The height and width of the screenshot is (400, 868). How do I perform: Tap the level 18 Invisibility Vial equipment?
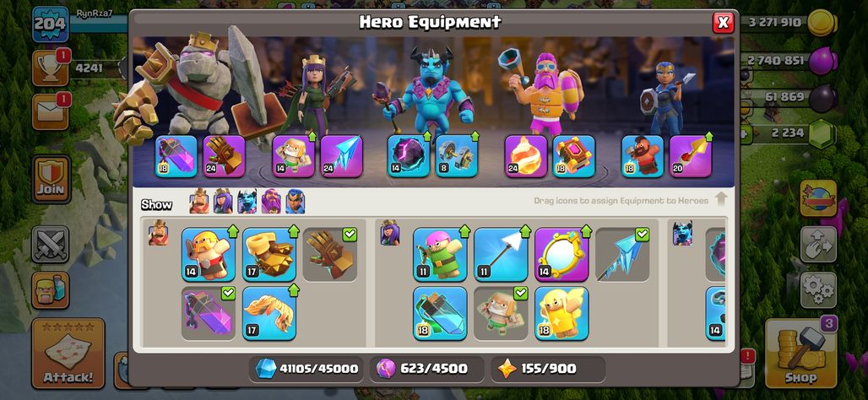[x=440, y=313]
